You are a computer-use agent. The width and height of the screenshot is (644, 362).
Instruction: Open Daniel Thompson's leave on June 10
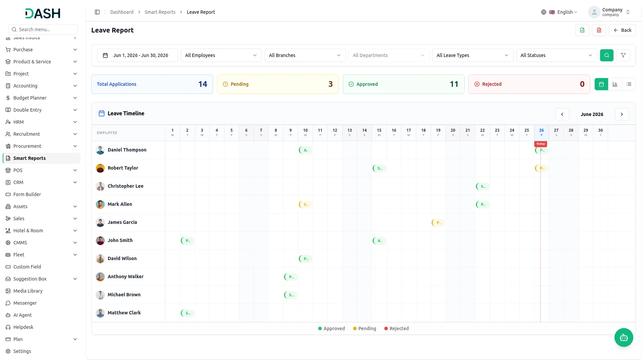tap(306, 150)
